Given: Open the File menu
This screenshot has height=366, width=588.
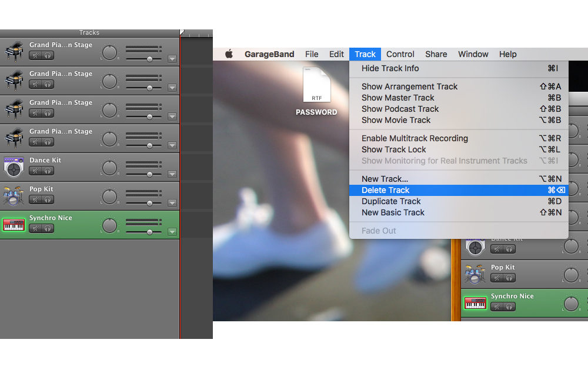Looking at the screenshot, I should [312, 54].
